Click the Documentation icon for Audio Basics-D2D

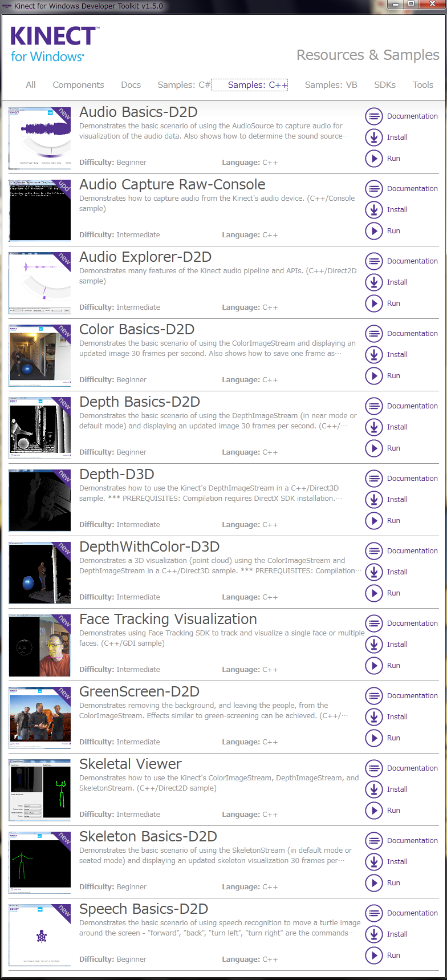[x=373, y=116]
